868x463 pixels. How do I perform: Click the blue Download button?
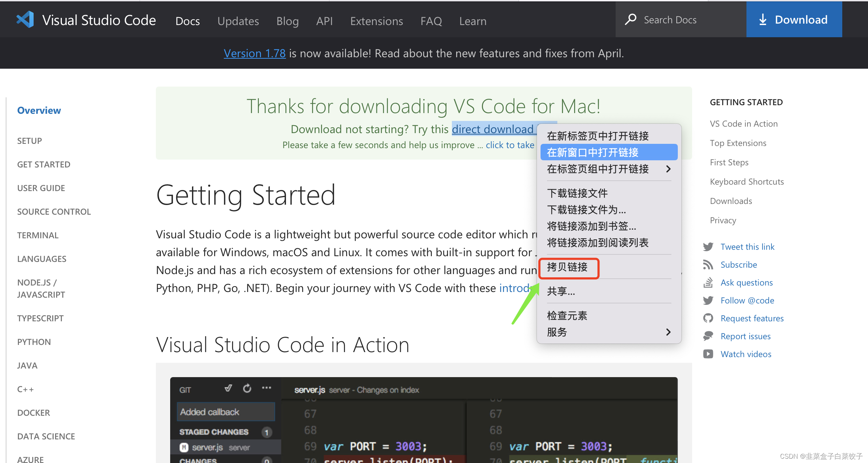click(794, 19)
